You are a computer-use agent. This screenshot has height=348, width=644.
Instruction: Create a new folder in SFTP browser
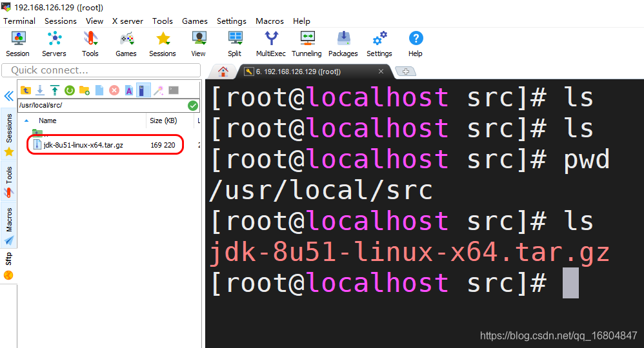(85, 90)
